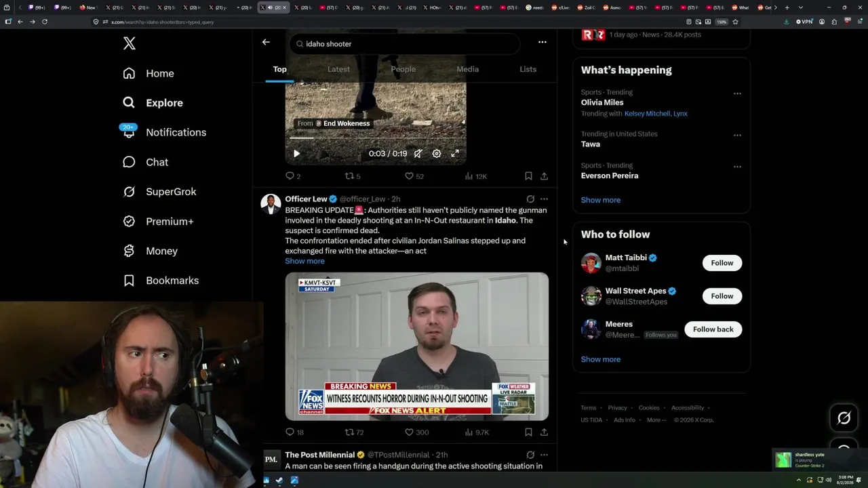
Task: Follow Matt Taibbi
Action: (x=722, y=263)
